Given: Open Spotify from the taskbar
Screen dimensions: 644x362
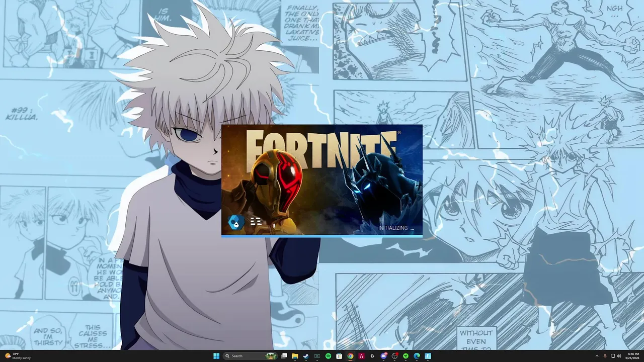Looking at the screenshot, I should tap(328, 356).
